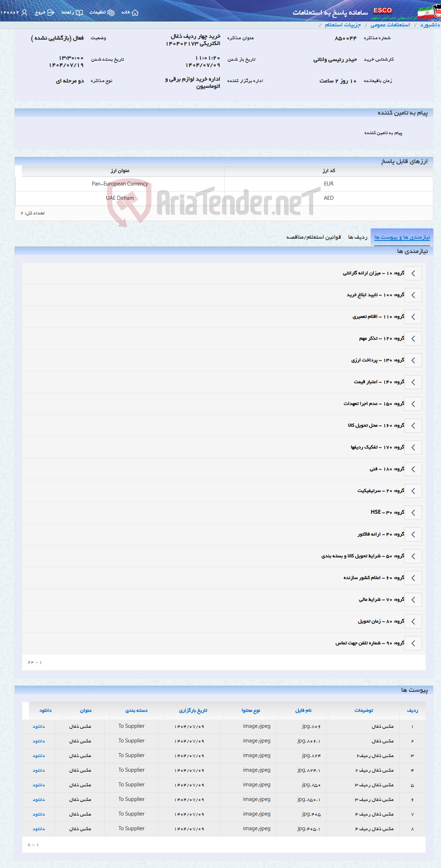
Task: Expand گروه ۱۲۰ - تذکر مهم
Action: point(413,338)
